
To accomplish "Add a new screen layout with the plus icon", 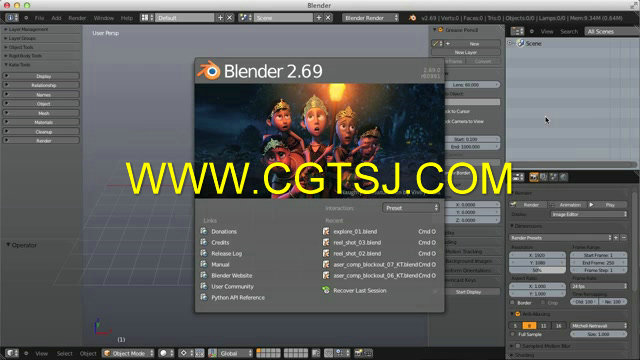I will pos(220,18).
